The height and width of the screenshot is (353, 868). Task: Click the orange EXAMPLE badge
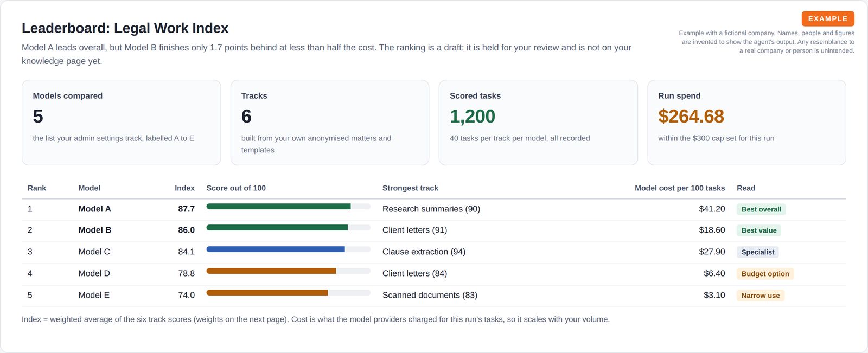828,18
